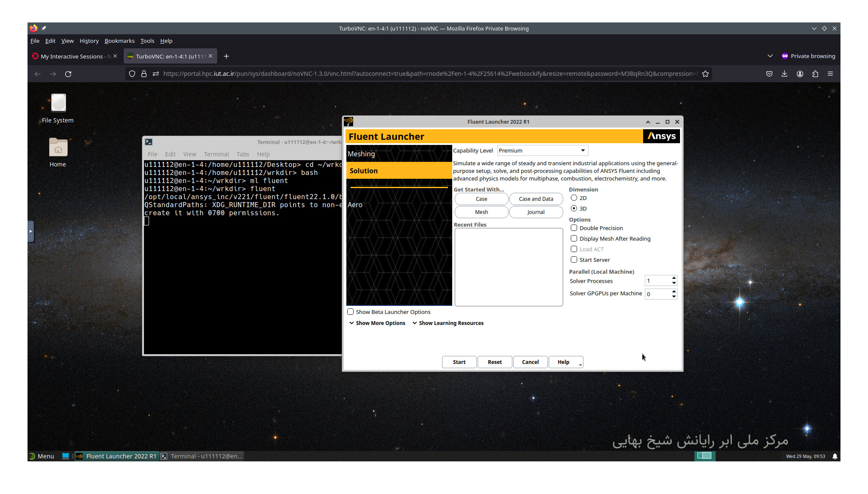This screenshot has width=868, height=494.
Task: Click the Fluent Launcher window icon
Action: pos(348,122)
